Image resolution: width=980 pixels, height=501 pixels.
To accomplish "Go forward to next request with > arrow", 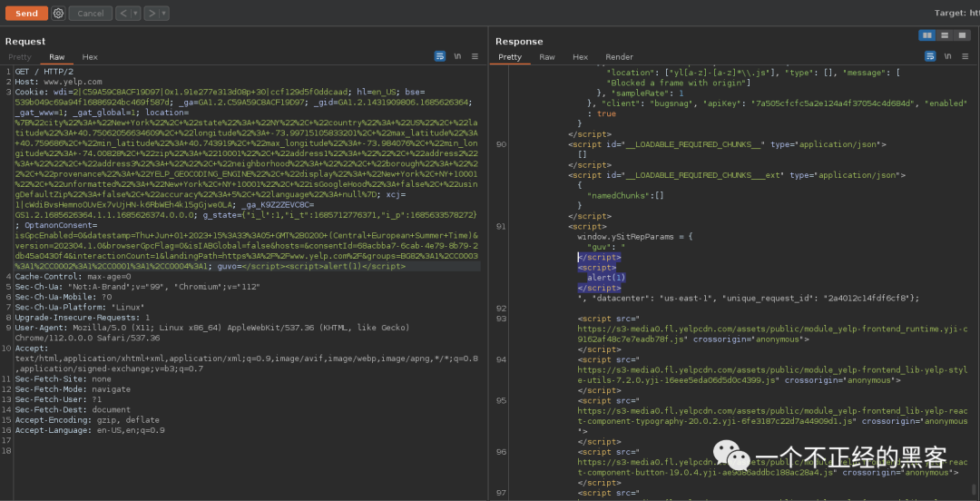I will pos(152,13).
